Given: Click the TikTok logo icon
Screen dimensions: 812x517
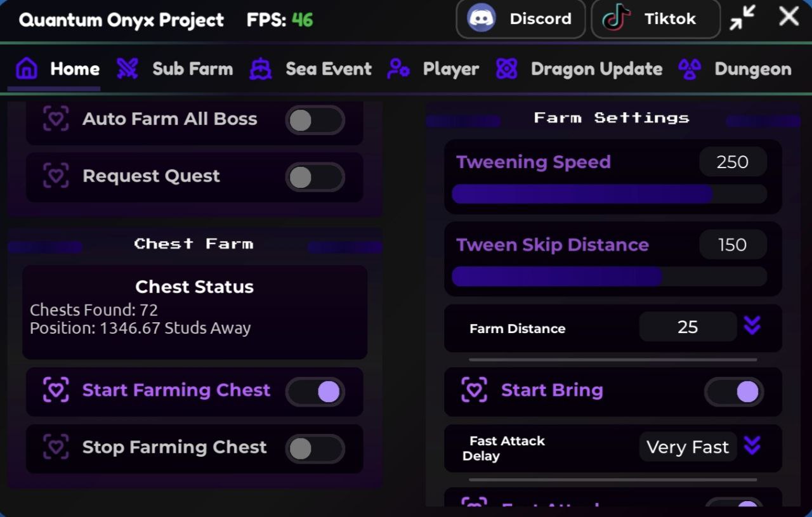Looking at the screenshot, I should click(x=616, y=18).
